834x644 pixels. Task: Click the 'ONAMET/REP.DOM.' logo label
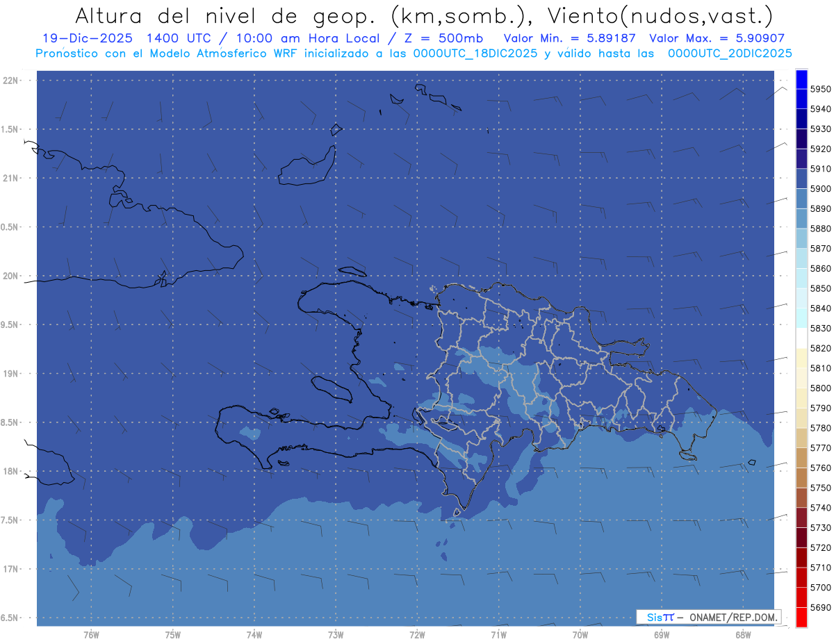(732, 617)
